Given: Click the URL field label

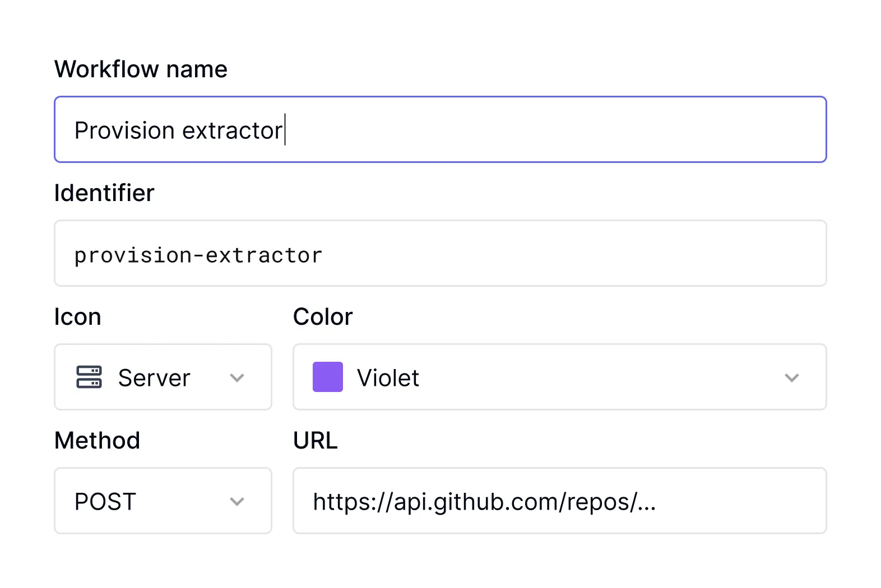Looking at the screenshot, I should (x=316, y=441).
